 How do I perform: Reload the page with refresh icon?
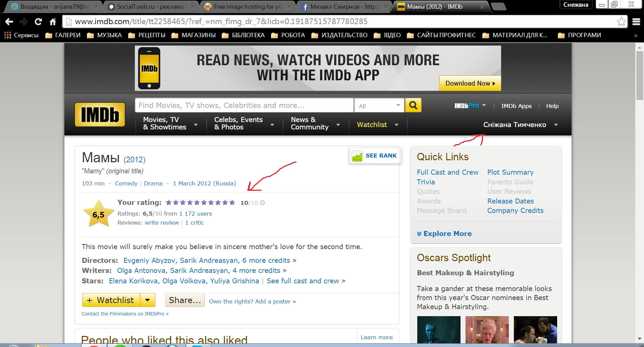click(38, 22)
